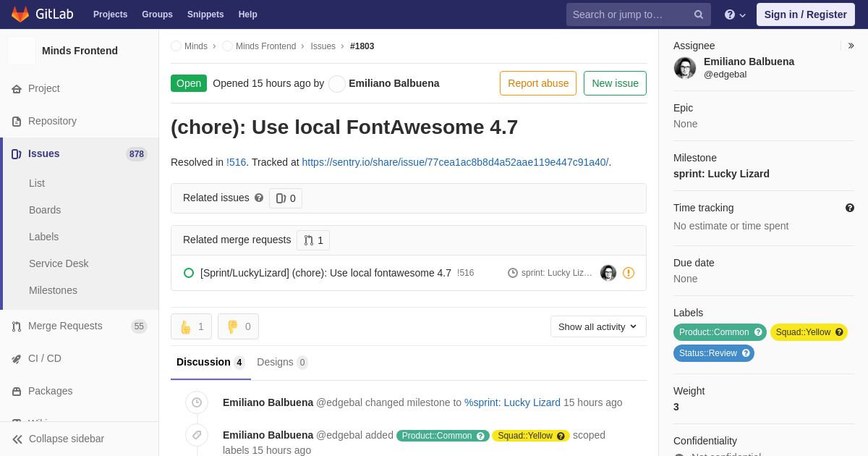Screen dimensions: 868x456
Task: Open the Projects menu
Action: (x=110, y=14)
